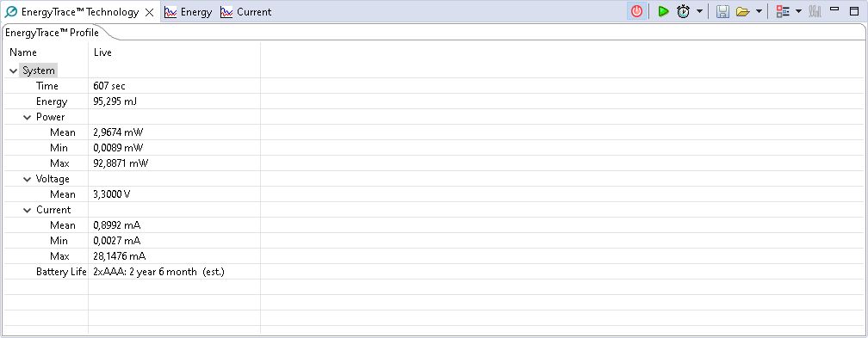Switch to the Current graph tab
This screenshot has width=868, height=338.
click(x=245, y=12)
